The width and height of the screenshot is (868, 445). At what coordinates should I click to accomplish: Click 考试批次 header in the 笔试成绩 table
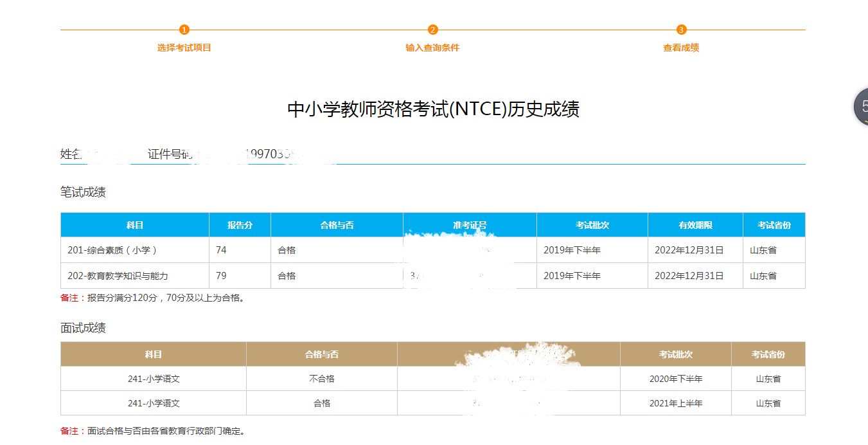click(592, 225)
